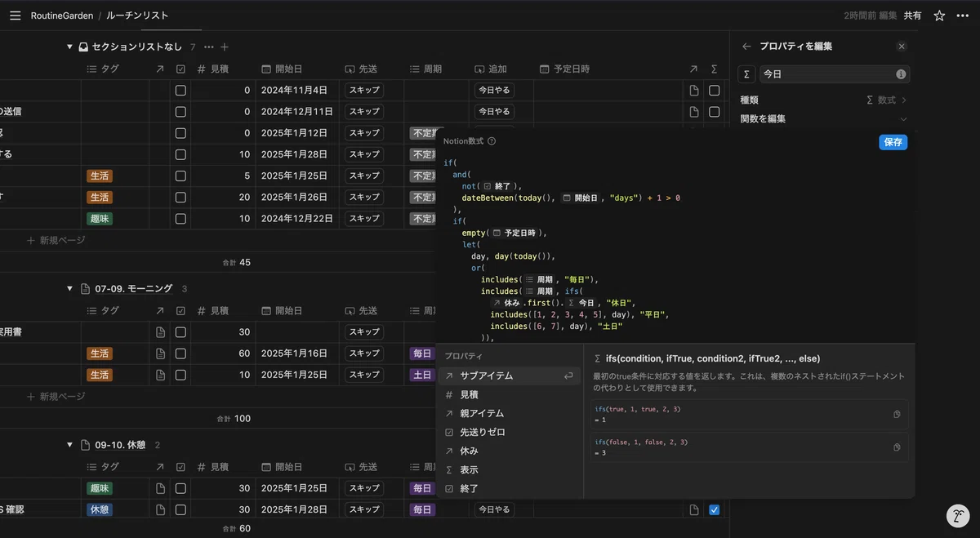Toggle checkbox in 2024年11月4日 row
Image resolution: width=980 pixels, height=538 pixels.
(x=180, y=91)
